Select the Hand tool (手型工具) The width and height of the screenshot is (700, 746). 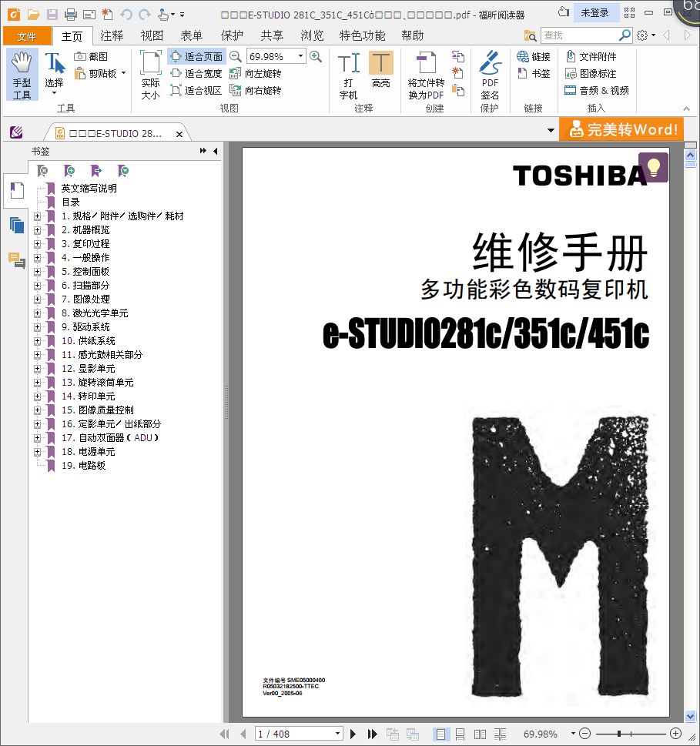tap(22, 75)
